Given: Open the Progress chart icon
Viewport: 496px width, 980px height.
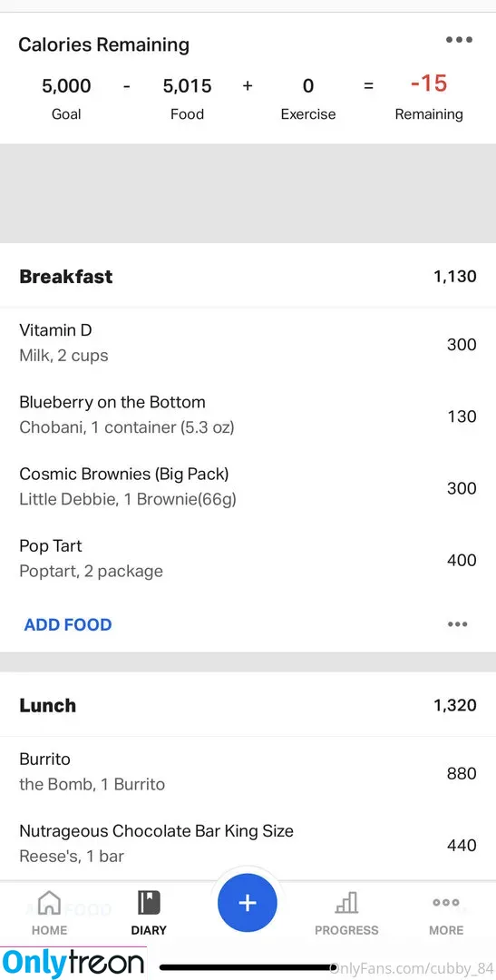Looking at the screenshot, I should tap(346, 903).
